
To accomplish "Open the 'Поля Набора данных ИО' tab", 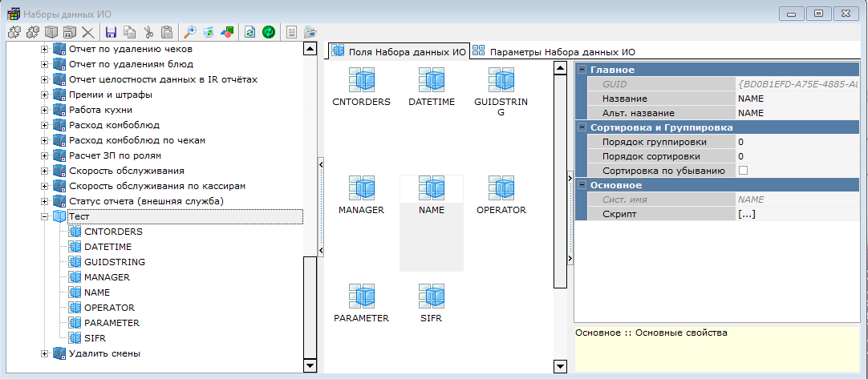I will 398,51.
